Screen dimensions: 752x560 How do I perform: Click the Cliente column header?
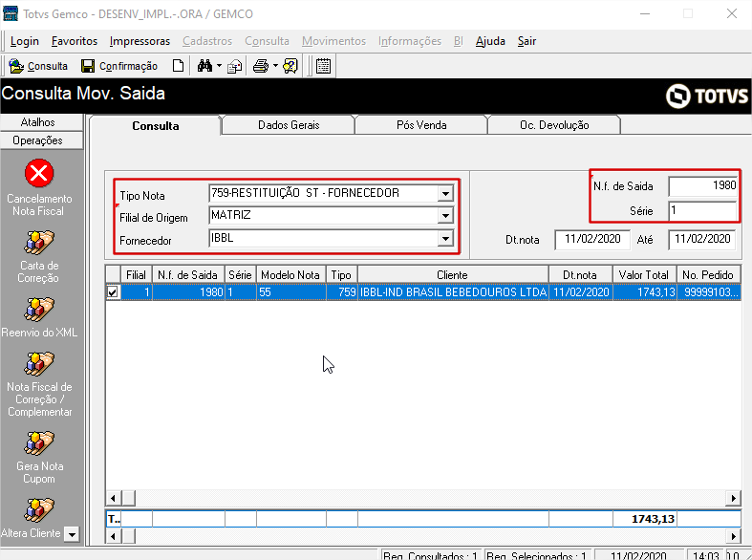coord(452,275)
